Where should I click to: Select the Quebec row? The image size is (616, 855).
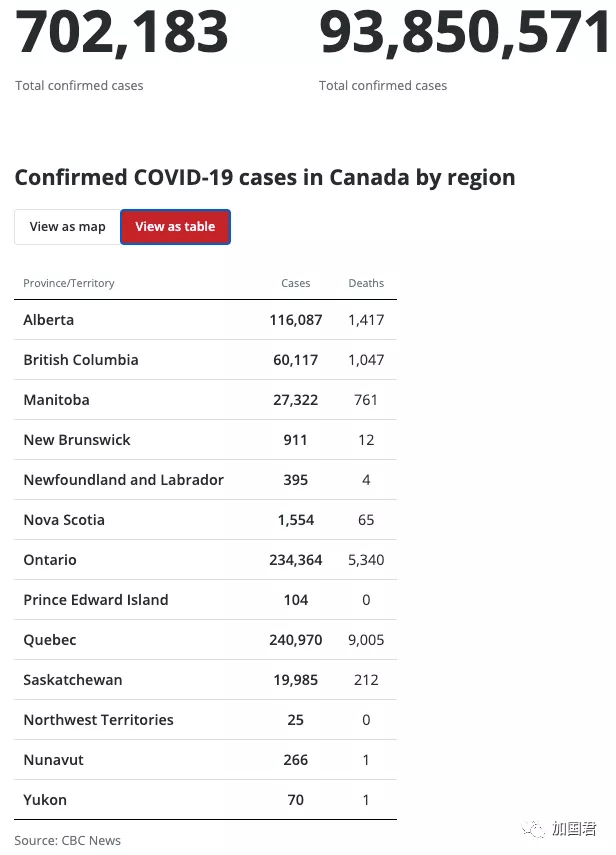206,640
